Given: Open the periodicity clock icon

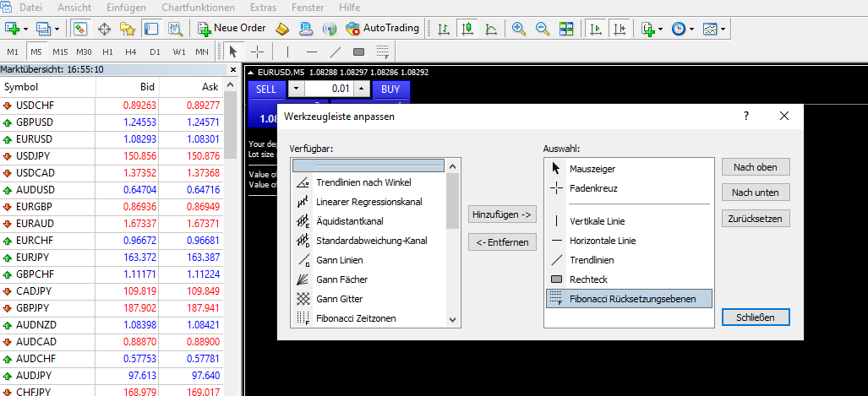Looking at the screenshot, I should click(679, 28).
